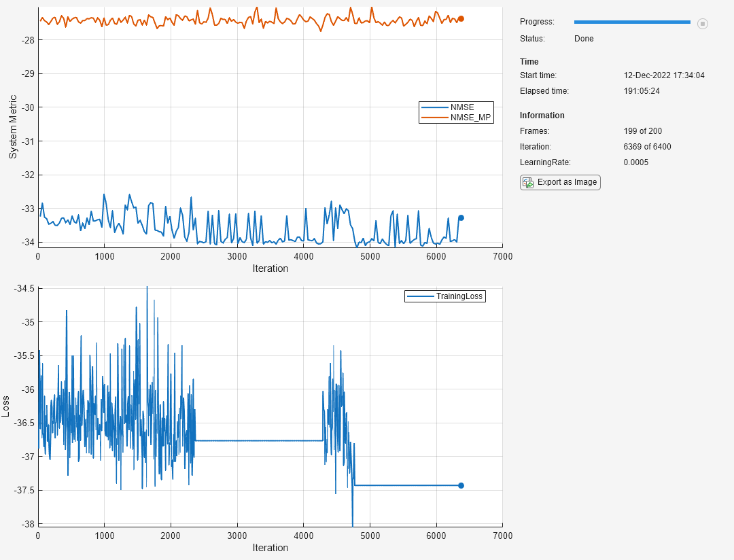The height and width of the screenshot is (560, 734).
Task: Click the System Metric y-axis label
Action: coord(13,127)
